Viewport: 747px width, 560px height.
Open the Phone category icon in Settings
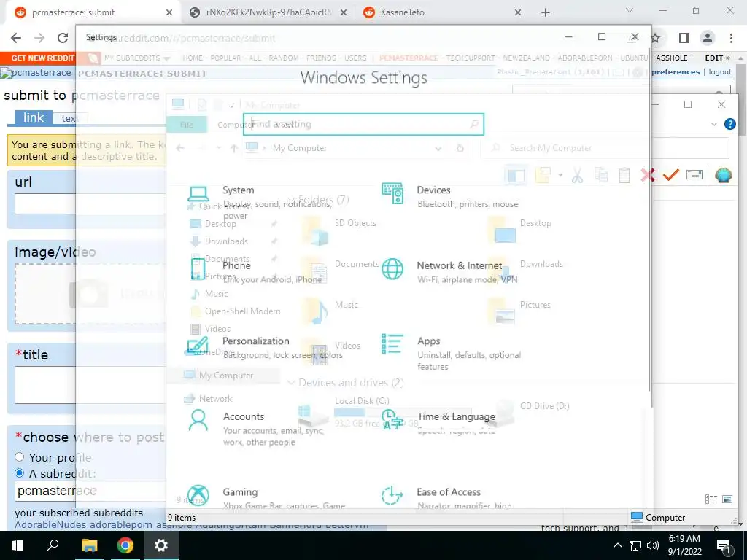(x=198, y=269)
